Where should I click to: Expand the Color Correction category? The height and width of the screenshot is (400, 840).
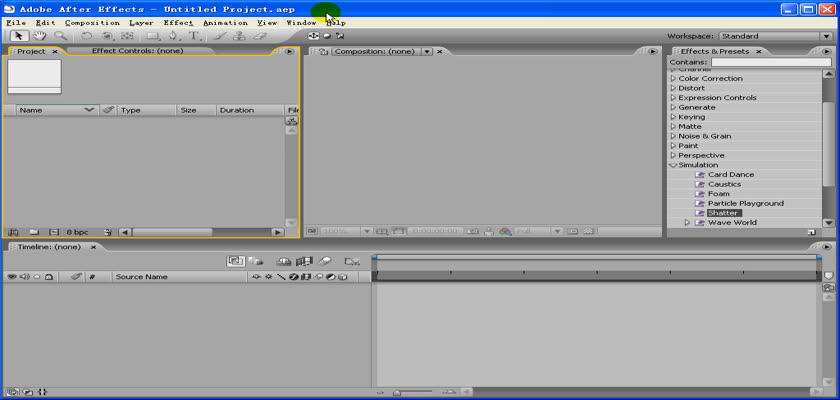[673, 78]
